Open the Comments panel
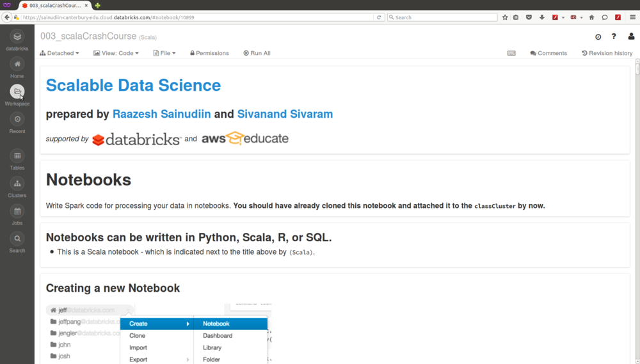 (548, 53)
